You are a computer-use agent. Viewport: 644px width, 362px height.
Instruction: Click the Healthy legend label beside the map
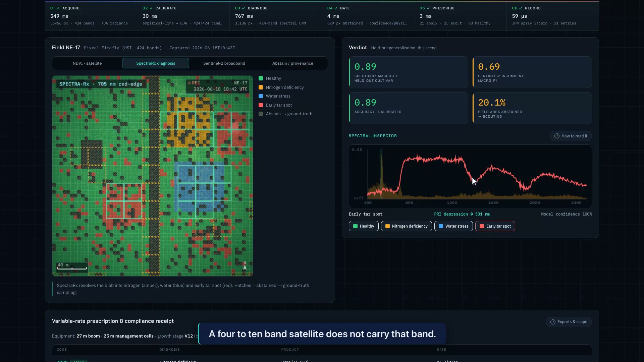click(x=273, y=78)
